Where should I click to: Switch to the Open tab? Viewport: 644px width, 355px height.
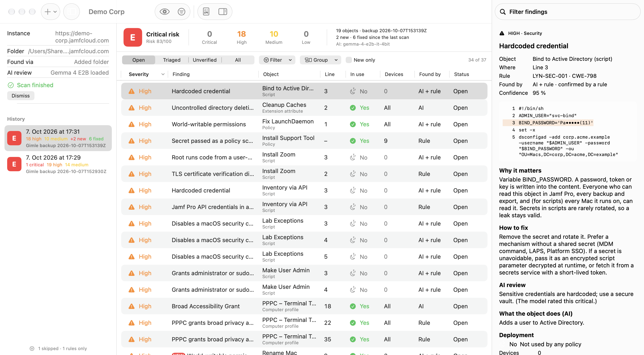[x=138, y=60]
